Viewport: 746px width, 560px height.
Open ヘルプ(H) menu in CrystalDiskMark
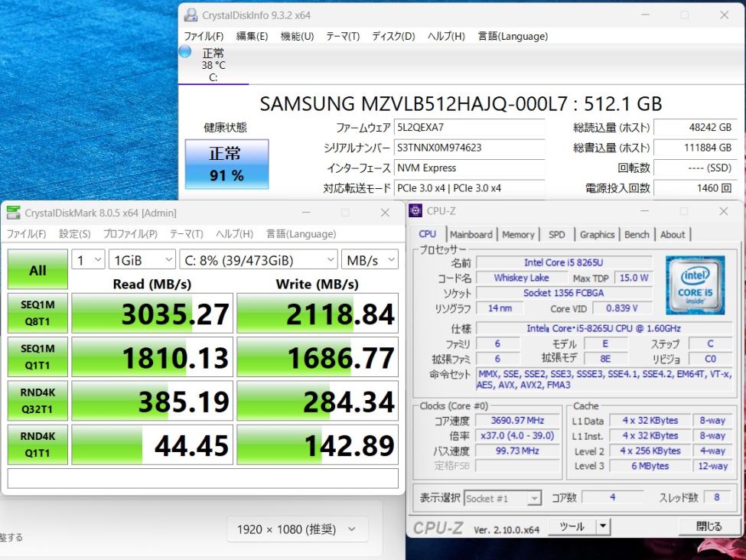[x=235, y=233]
